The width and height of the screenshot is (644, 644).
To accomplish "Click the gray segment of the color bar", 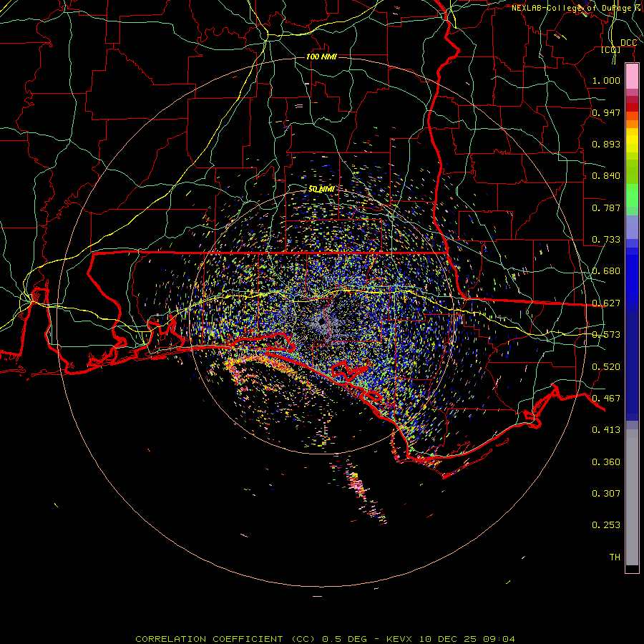I will pos(632,497).
